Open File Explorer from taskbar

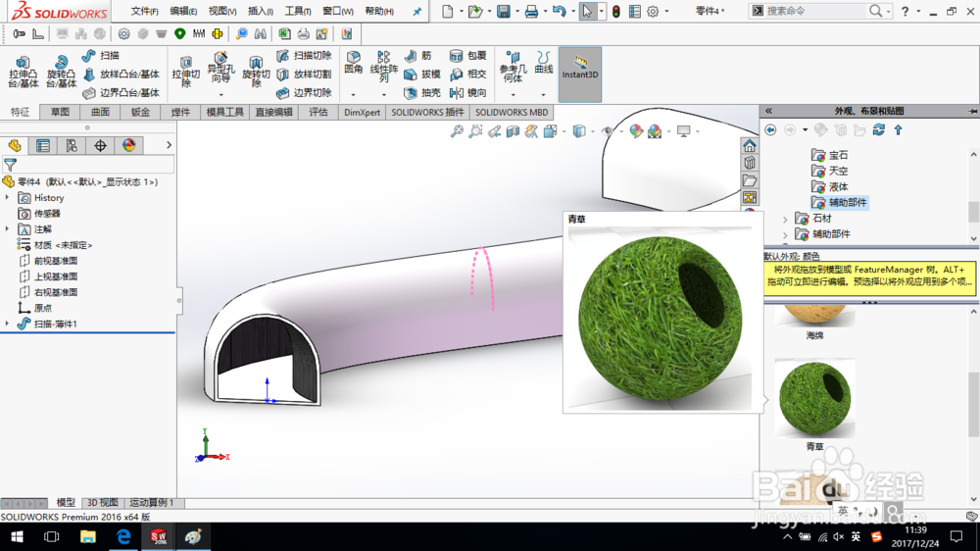pos(87,536)
